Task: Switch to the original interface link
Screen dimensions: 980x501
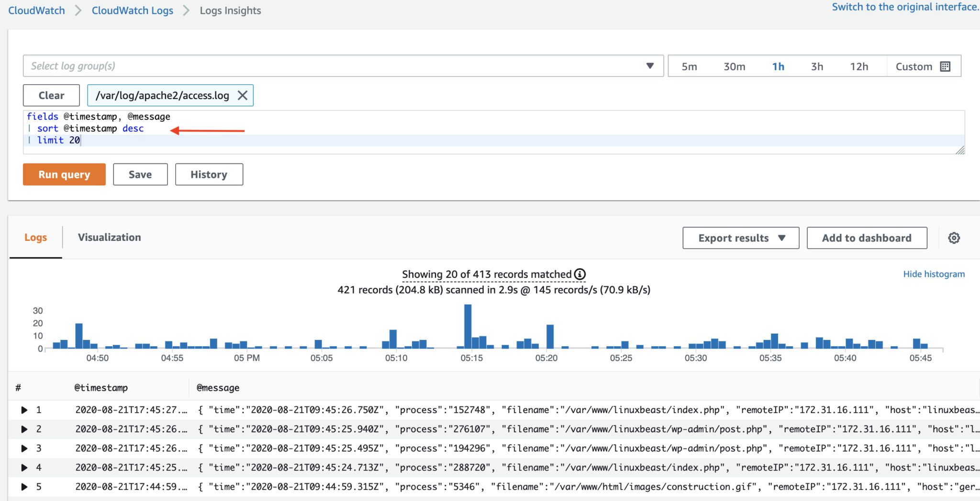Action: [x=905, y=7]
